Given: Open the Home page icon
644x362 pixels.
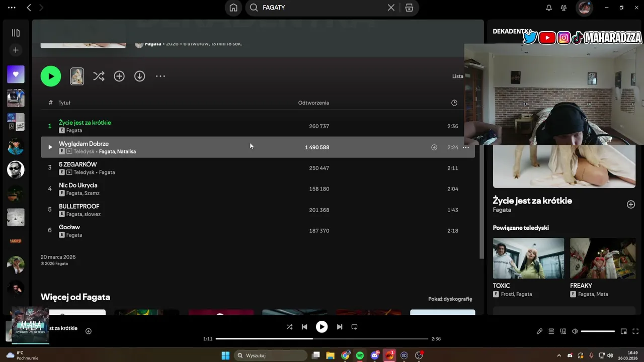Looking at the screenshot, I should pyautogui.click(x=233, y=8).
